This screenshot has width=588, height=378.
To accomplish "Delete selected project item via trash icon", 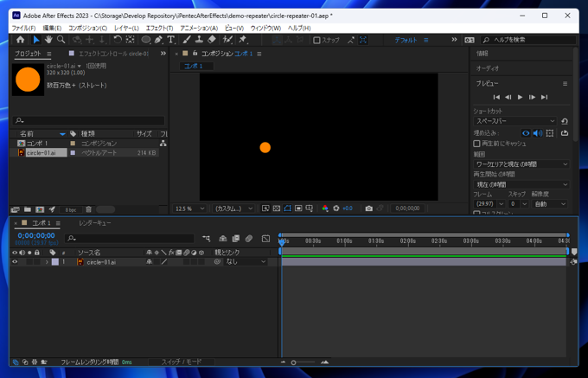I will coord(88,209).
